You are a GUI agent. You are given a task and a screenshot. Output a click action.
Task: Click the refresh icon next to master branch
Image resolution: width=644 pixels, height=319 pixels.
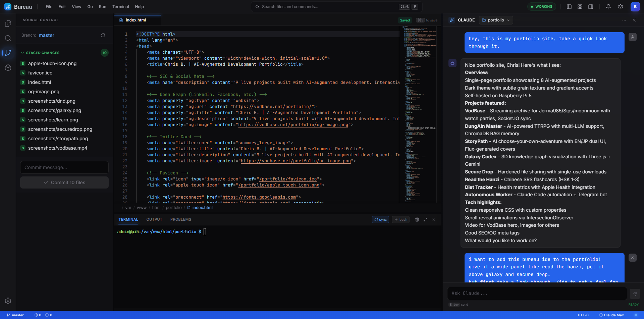click(103, 35)
